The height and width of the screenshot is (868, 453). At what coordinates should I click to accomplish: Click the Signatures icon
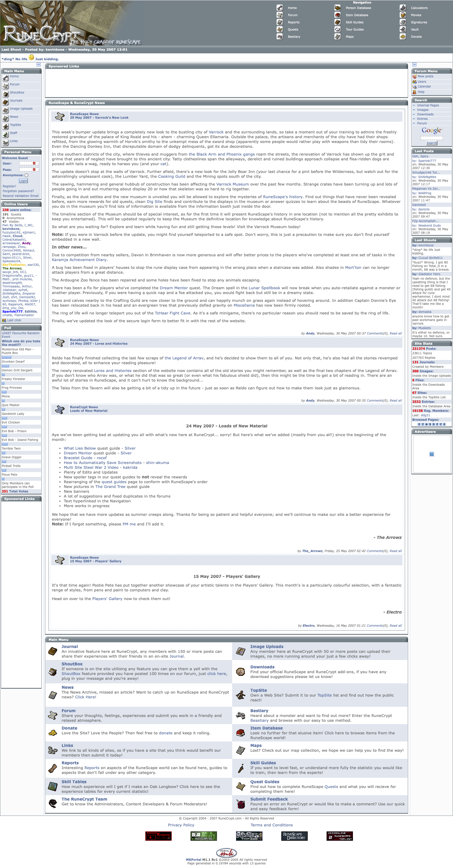point(403,22)
